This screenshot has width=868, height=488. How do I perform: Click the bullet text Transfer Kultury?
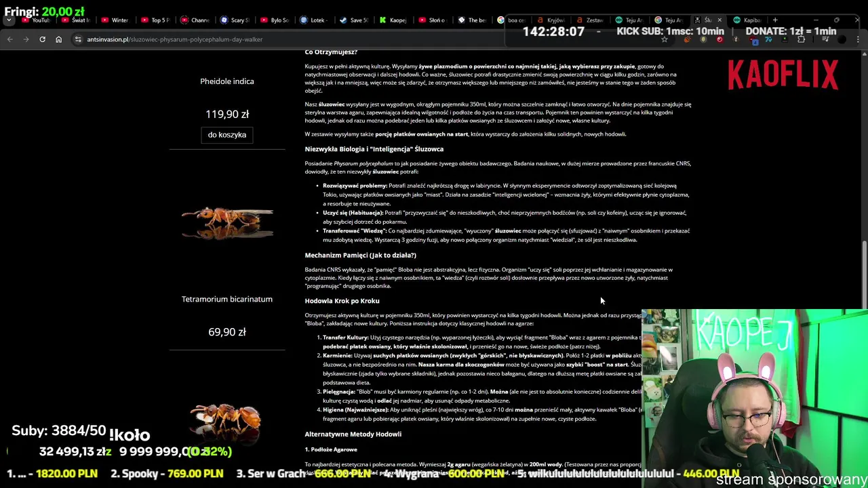coord(346,338)
